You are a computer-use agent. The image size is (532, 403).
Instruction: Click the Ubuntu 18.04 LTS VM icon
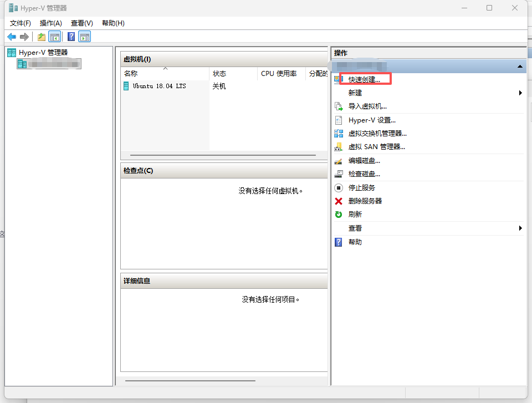click(126, 86)
